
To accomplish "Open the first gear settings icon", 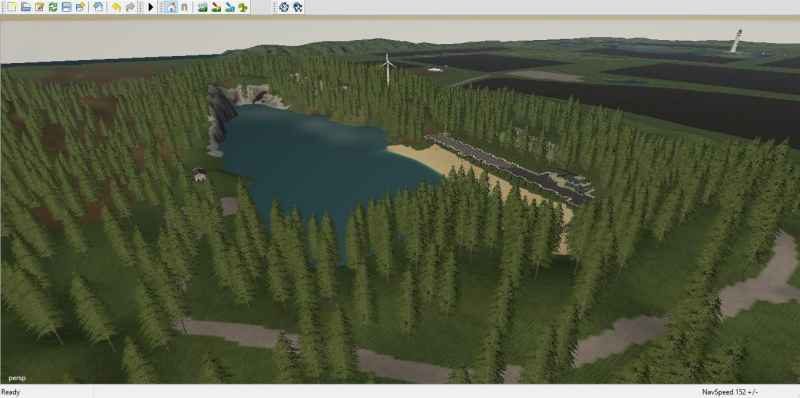I will click(x=284, y=7).
